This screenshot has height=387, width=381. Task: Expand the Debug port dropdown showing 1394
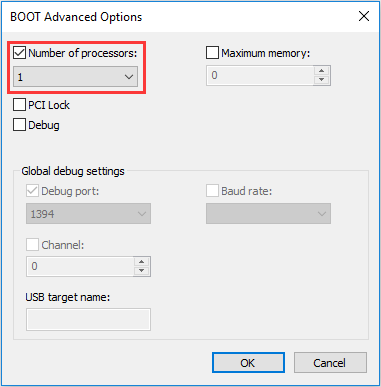(88, 214)
